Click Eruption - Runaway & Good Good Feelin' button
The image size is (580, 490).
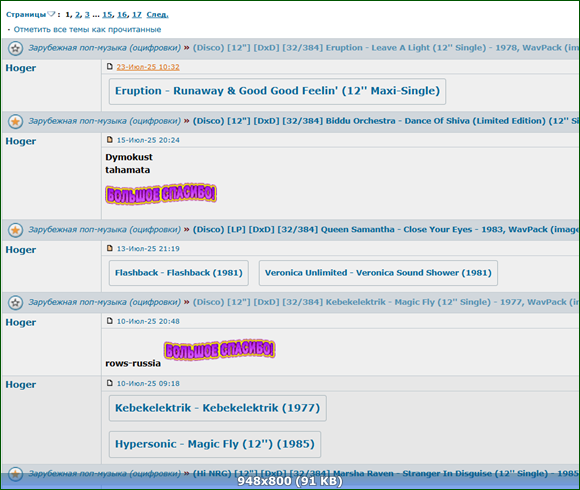[x=277, y=91]
